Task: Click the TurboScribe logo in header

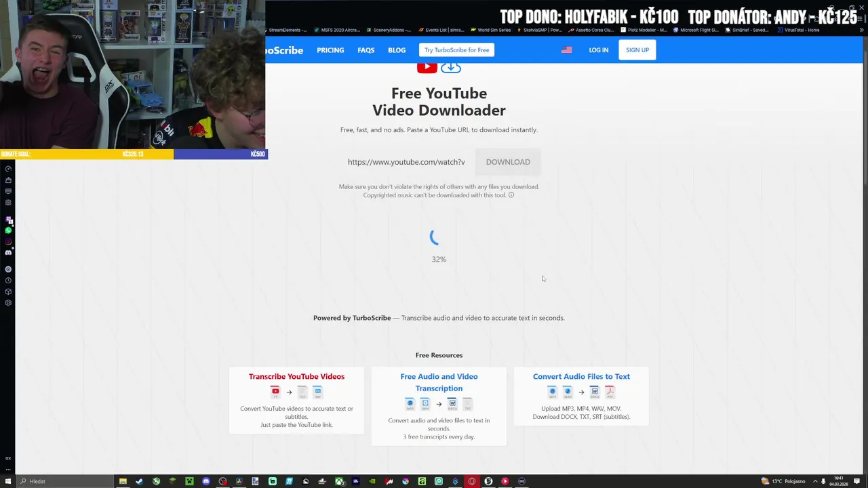Action: [284, 50]
